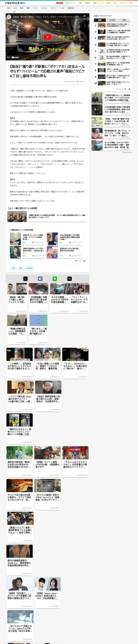
Task: Share the article on Facebook
Action: 40,279
